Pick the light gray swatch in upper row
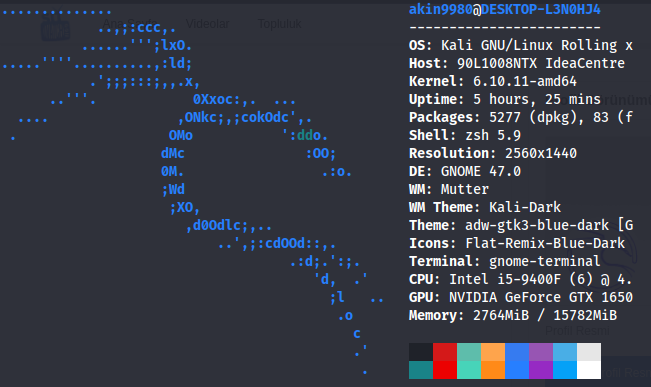The image size is (651, 387). pos(589,352)
